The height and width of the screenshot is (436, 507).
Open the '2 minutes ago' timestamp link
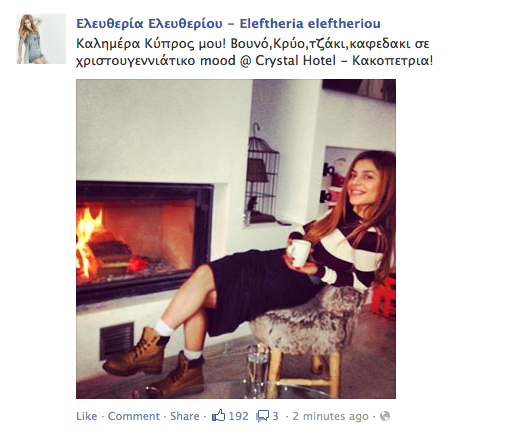[x=330, y=416]
